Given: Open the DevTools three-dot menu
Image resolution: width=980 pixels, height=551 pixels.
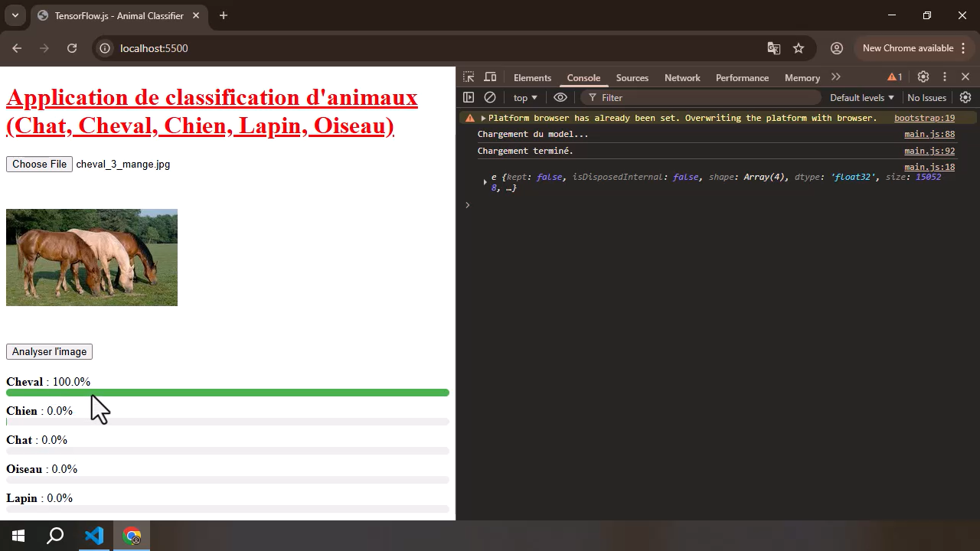Looking at the screenshot, I should [945, 77].
